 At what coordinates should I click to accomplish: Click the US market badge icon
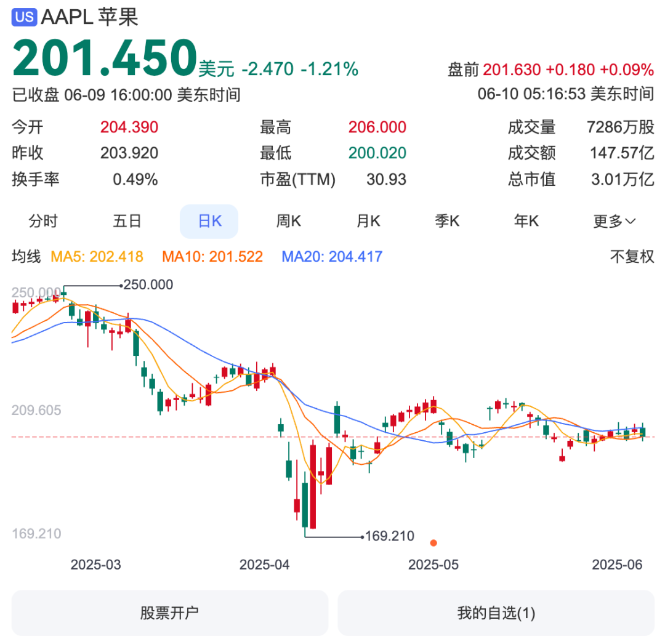(x=25, y=17)
